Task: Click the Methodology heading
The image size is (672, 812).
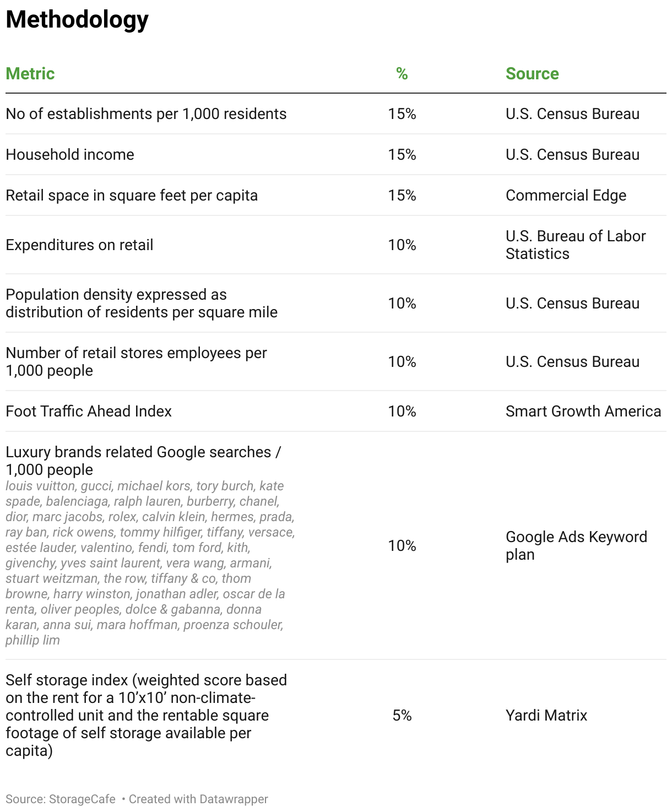Action: (x=77, y=20)
